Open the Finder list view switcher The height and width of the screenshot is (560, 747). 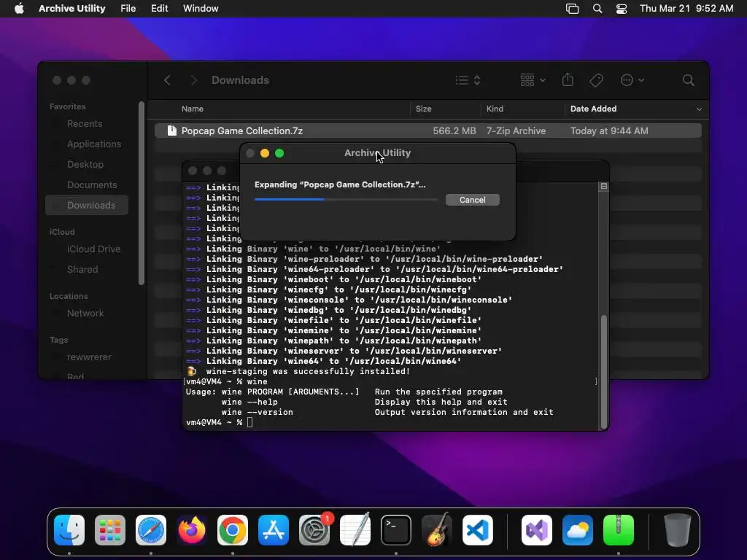point(468,80)
